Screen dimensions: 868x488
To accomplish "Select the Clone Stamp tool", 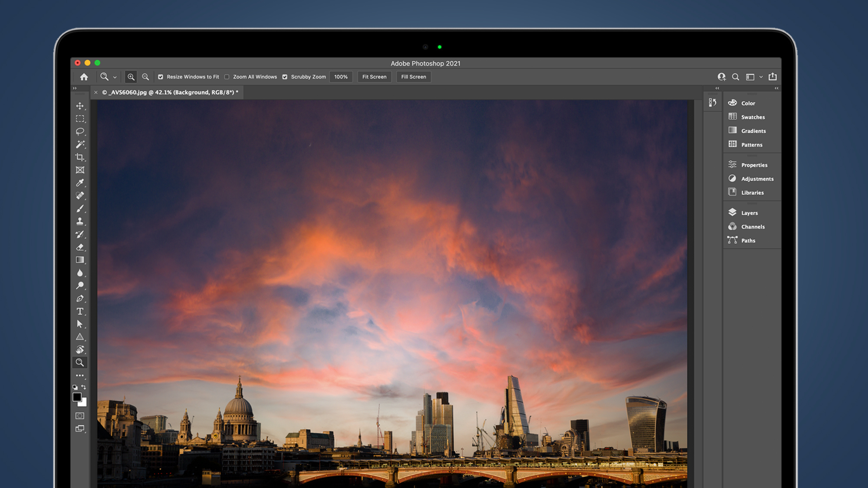I will click(80, 221).
